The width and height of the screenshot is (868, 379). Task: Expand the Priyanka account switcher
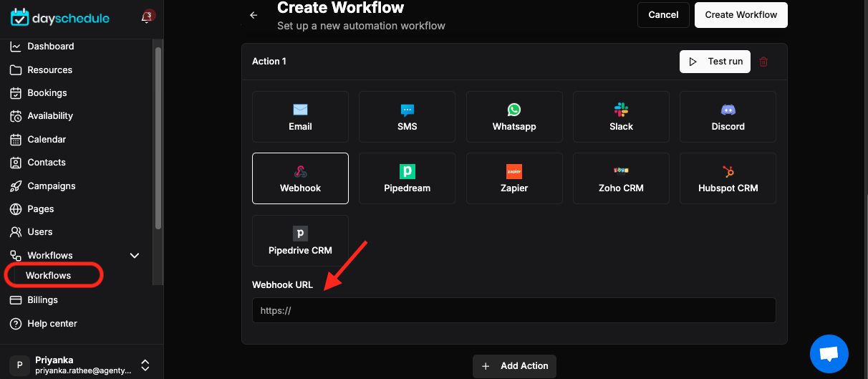(x=145, y=365)
